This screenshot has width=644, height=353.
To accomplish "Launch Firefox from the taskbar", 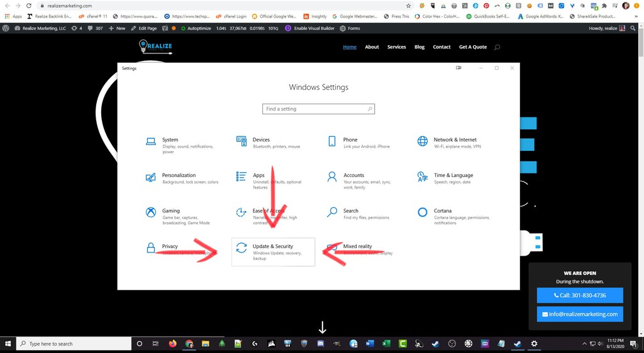I will click(172, 344).
